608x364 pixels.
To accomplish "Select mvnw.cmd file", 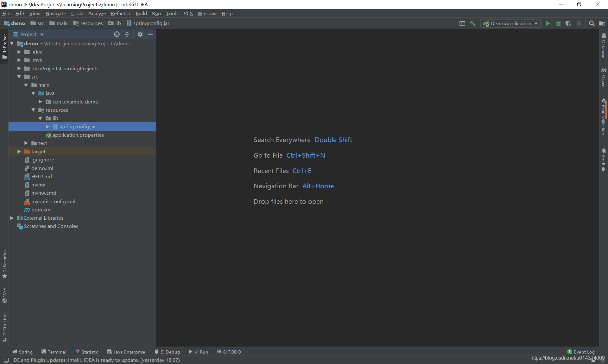I will [x=40, y=193].
